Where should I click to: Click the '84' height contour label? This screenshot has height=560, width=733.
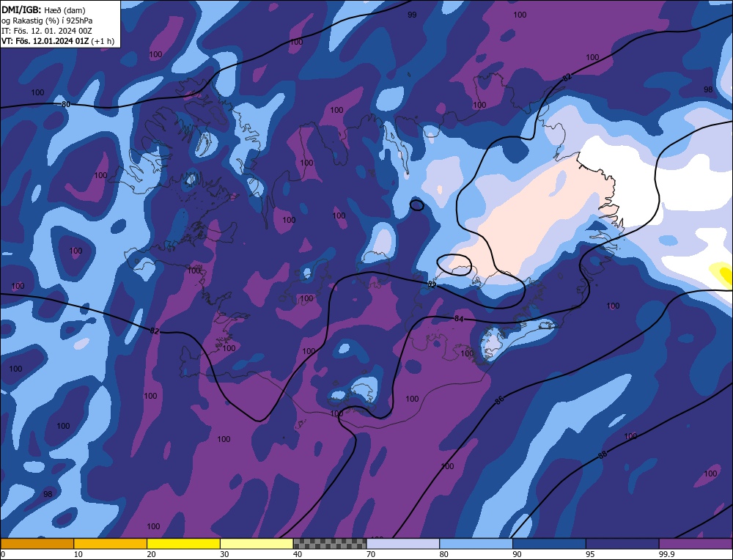tap(459, 319)
